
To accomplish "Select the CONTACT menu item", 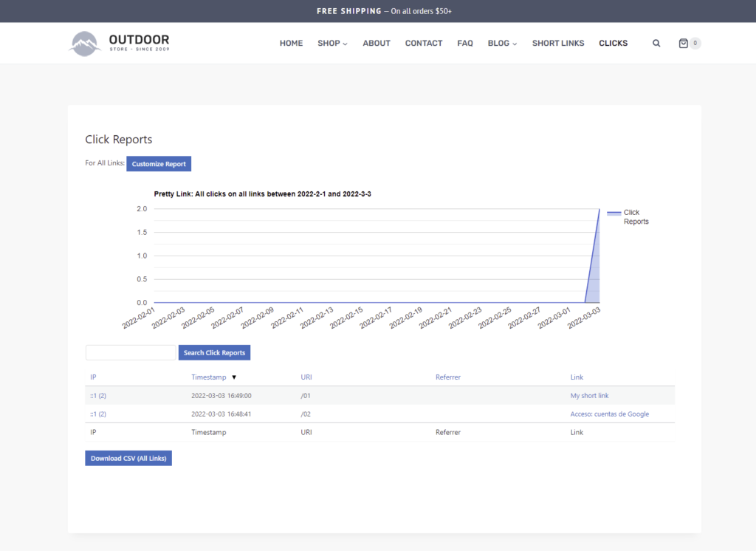I will click(x=423, y=43).
